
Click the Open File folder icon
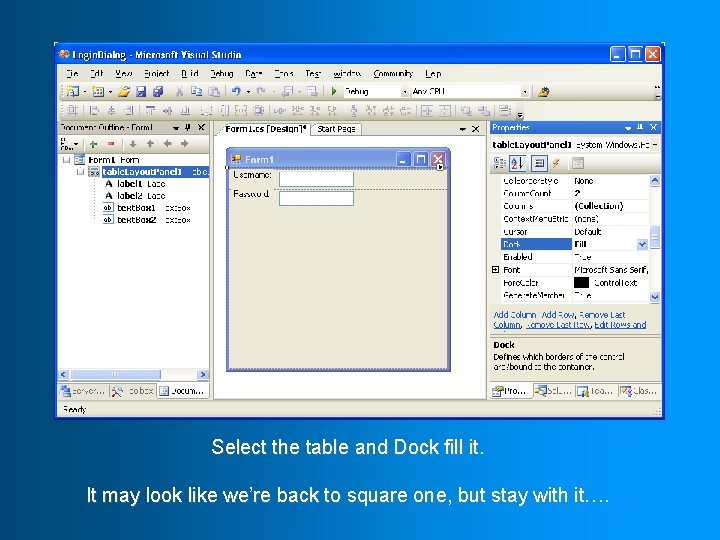click(124, 92)
